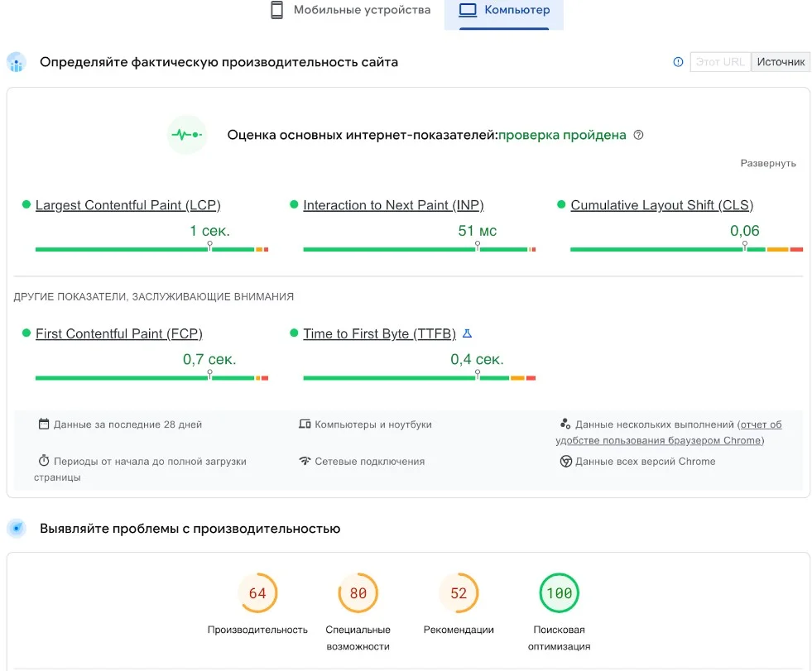Click the LCP value 1 сек.
The height and width of the screenshot is (671, 812).
pyautogui.click(x=209, y=230)
